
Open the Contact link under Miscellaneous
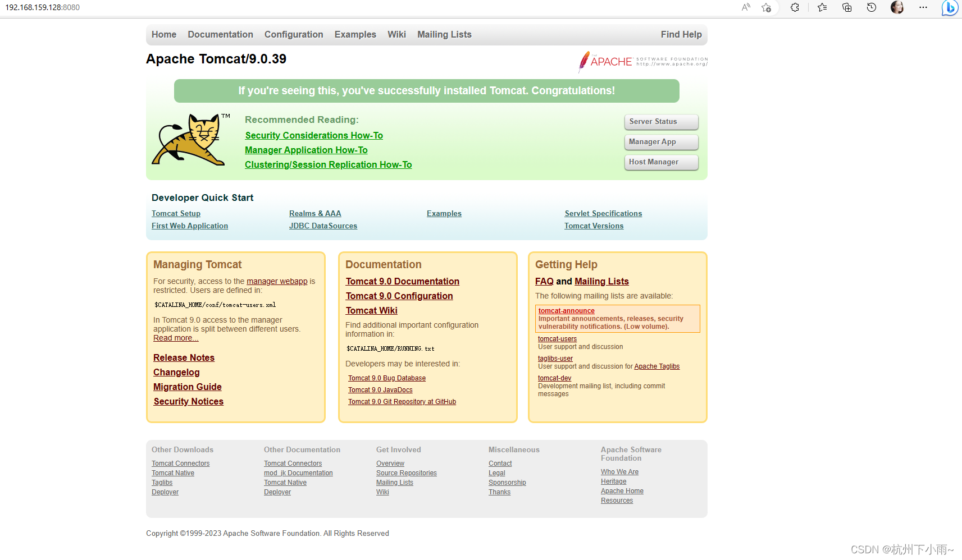(x=500, y=463)
